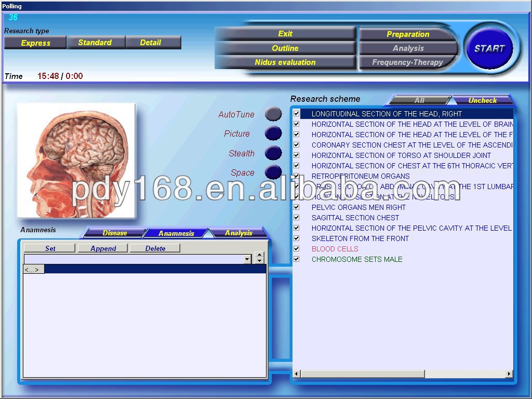The width and height of the screenshot is (532, 399).
Task: Uncheck SKELETON FROM THE FRONT checkbox
Action: click(x=296, y=238)
